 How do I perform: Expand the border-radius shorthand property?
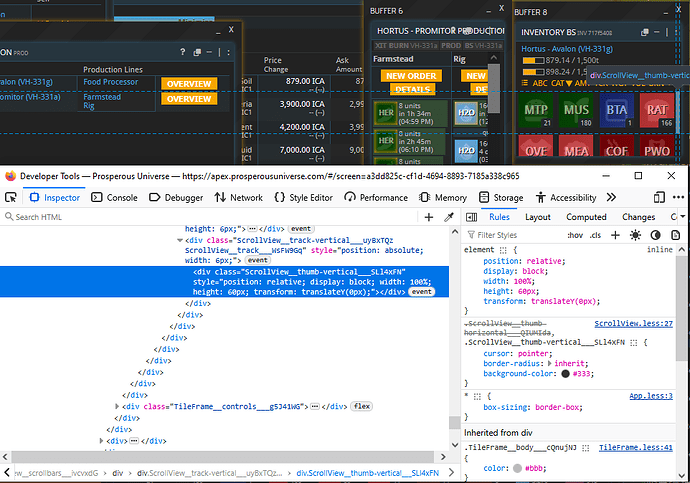click(549, 363)
